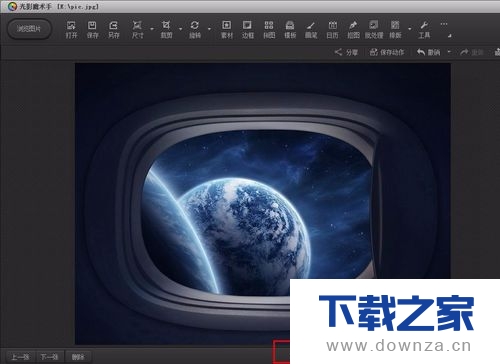Save the picture with 保存 icon
Screen dimensions: 500x364
coord(92,30)
